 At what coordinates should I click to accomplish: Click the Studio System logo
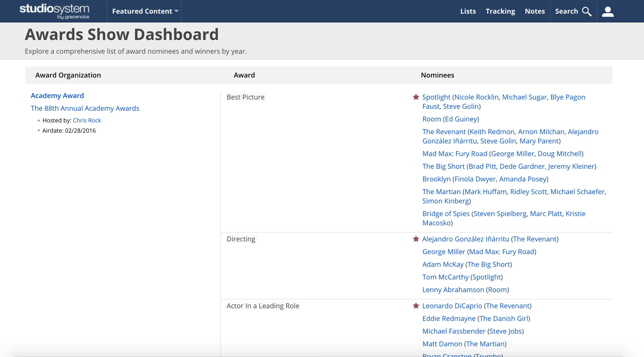point(54,11)
